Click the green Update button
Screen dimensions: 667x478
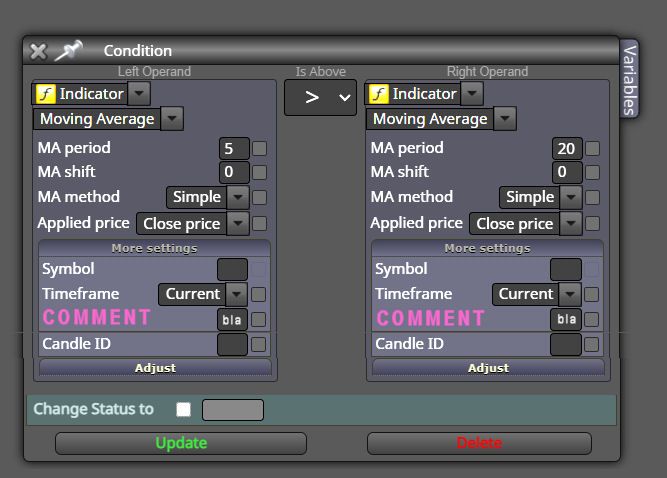click(x=181, y=443)
